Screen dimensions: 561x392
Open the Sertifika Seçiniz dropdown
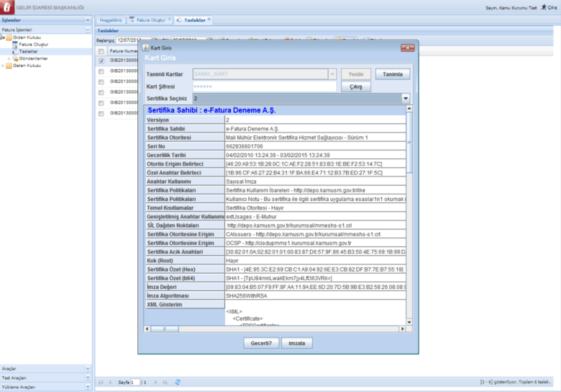406,99
